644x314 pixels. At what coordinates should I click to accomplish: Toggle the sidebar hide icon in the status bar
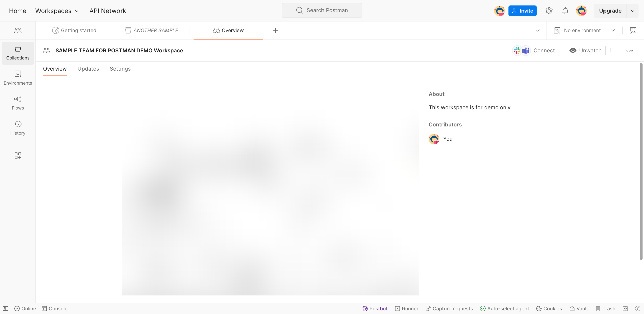tap(5, 309)
